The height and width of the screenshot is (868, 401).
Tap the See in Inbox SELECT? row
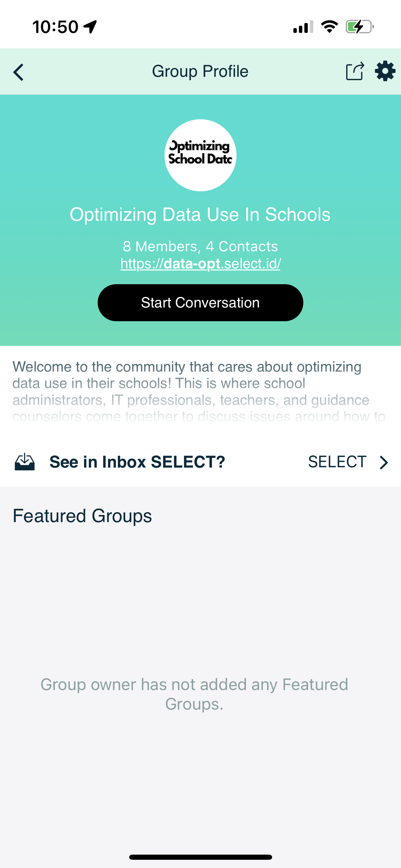[137, 462]
